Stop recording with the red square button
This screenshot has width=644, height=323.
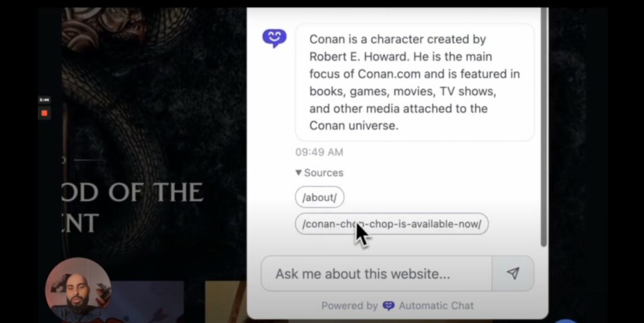(x=45, y=113)
